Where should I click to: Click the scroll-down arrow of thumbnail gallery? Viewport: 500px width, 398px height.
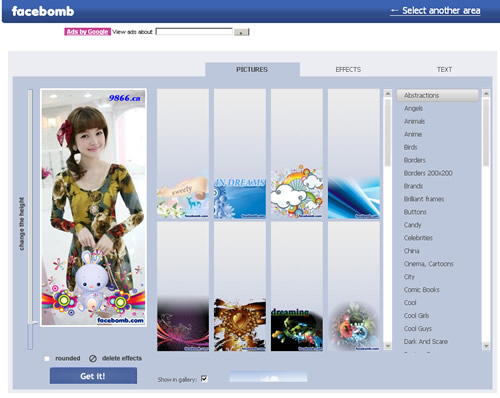coord(388,346)
